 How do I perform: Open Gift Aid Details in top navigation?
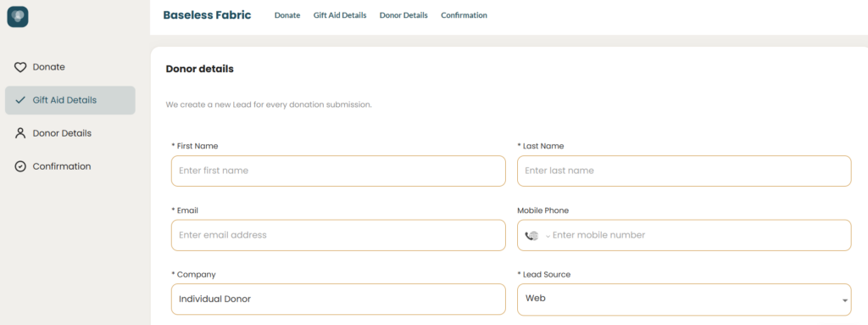pyautogui.click(x=340, y=15)
